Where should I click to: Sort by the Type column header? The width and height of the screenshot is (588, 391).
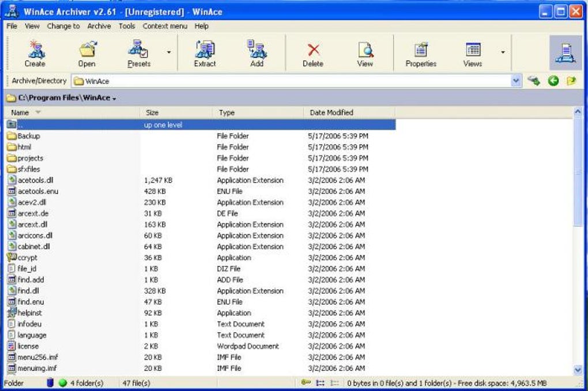(258, 112)
